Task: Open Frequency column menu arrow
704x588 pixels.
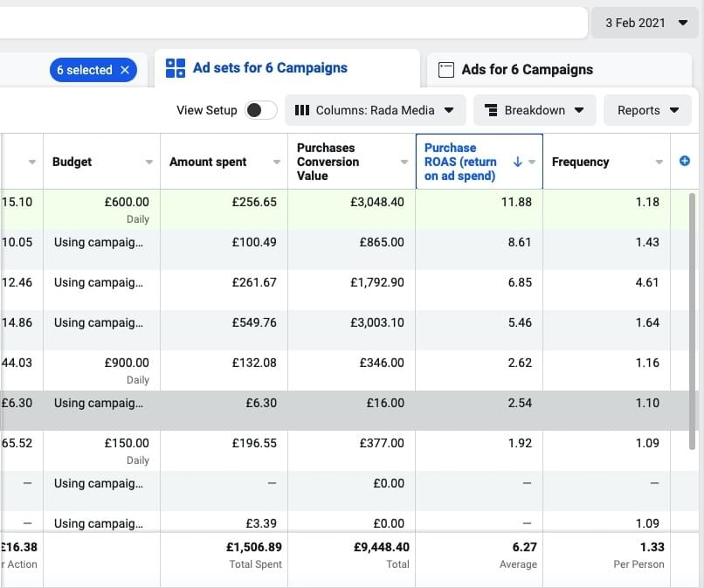Action: (x=659, y=163)
